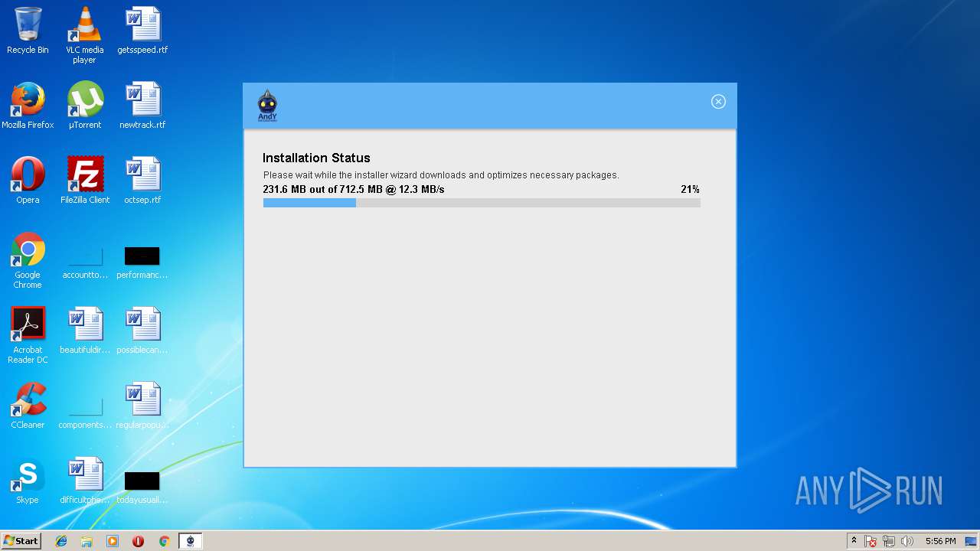
Task: Open Mozilla Firefox desktop shortcut
Action: point(28,106)
